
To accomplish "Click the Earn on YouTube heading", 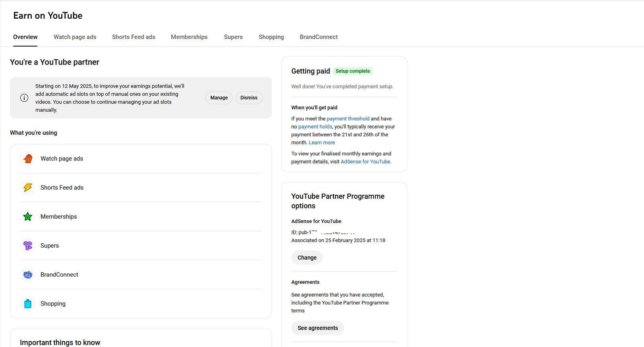I will tap(48, 16).
